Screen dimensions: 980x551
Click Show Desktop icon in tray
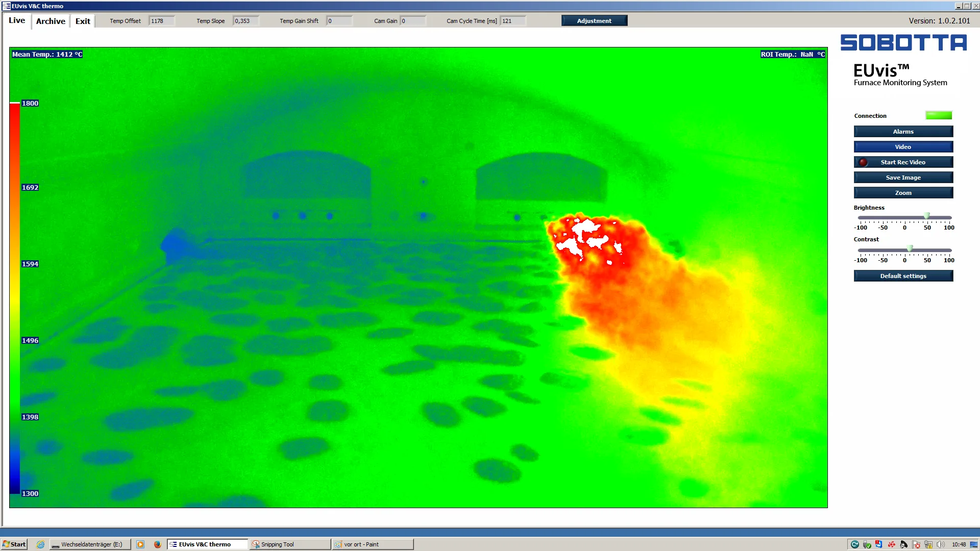pyautogui.click(x=974, y=544)
